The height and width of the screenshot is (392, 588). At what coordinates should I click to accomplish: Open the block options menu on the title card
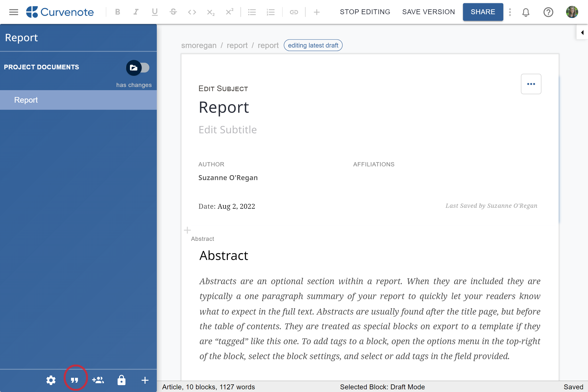531,84
